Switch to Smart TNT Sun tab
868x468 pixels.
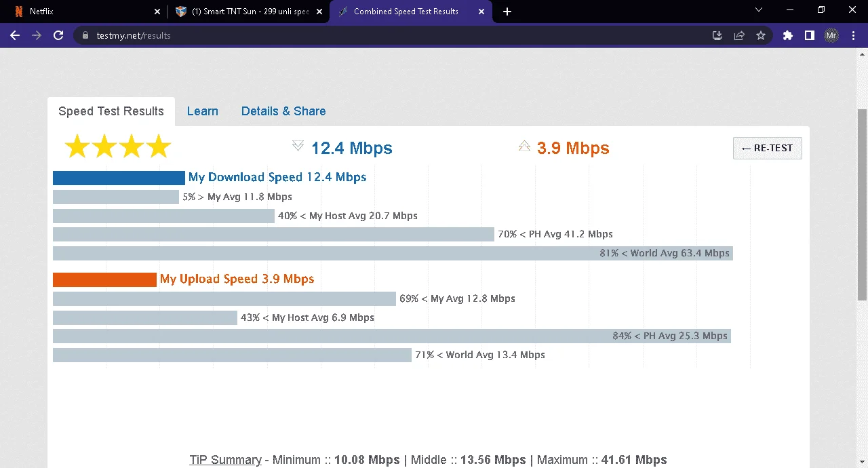[x=249, y=12]
